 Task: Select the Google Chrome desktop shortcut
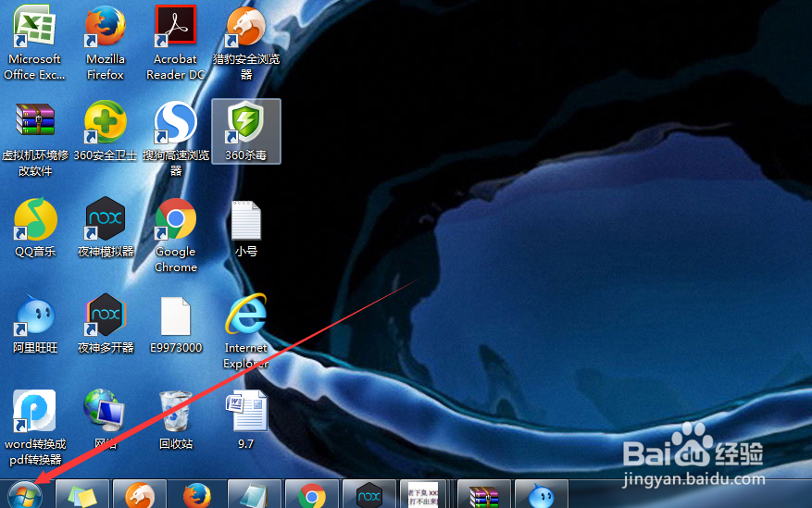point(176,236)
